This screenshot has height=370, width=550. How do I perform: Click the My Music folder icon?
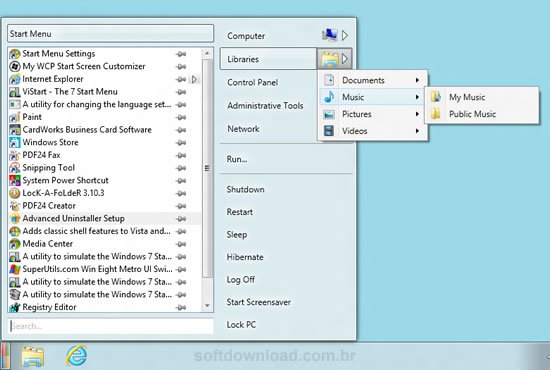coord(436,97)
